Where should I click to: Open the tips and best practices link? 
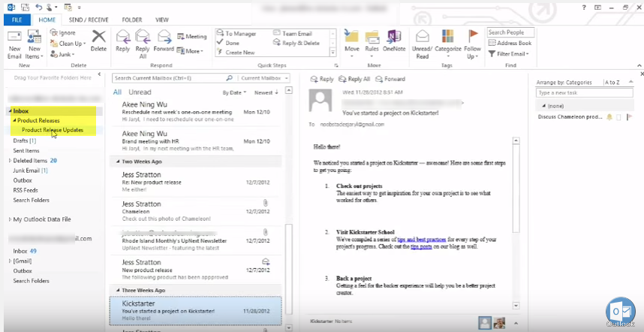click(x=422, y=239)
